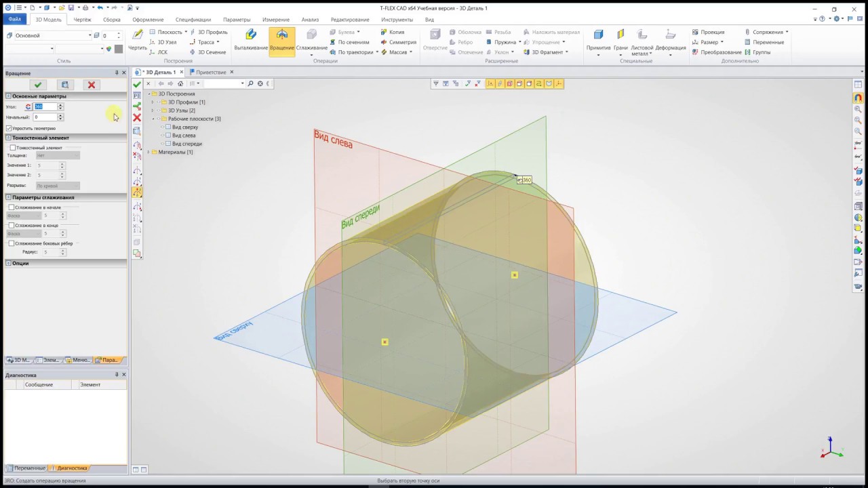Click the Переменные variables ribbon icon
The image size is (868, 488).
(x=764, y=42)
